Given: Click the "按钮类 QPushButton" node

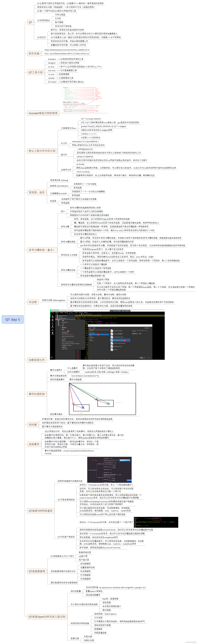Looking at the screenshot, I should click(x=59, y=186).
